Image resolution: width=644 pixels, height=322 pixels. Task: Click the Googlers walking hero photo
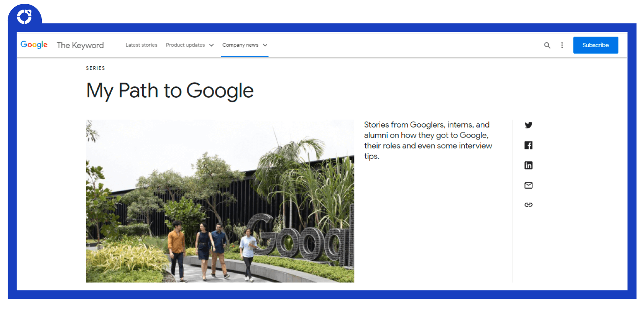[220, 201]
